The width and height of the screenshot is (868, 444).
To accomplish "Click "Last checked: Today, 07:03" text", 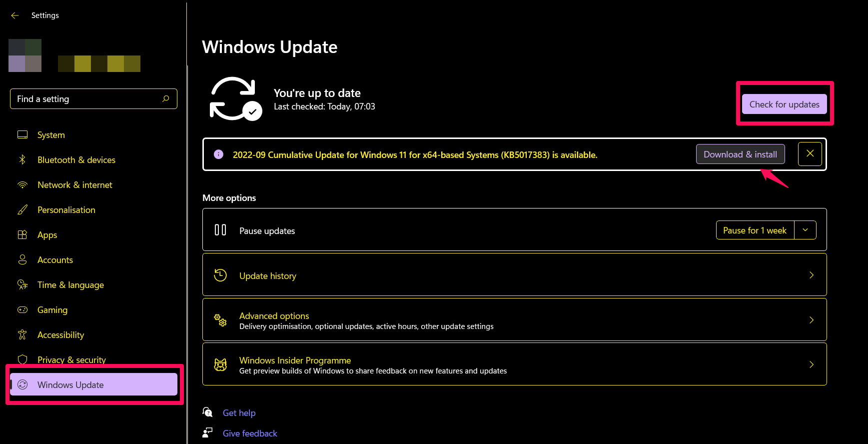I will [x=324, y=106].
